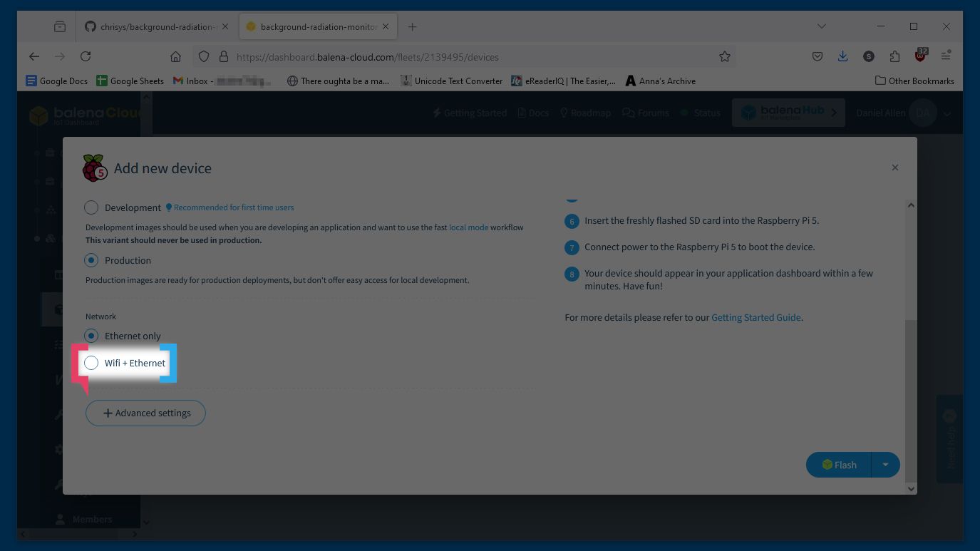Open Docs in dashboard header
The height and width of the screenshot is (551, 980).
(533, 113)
